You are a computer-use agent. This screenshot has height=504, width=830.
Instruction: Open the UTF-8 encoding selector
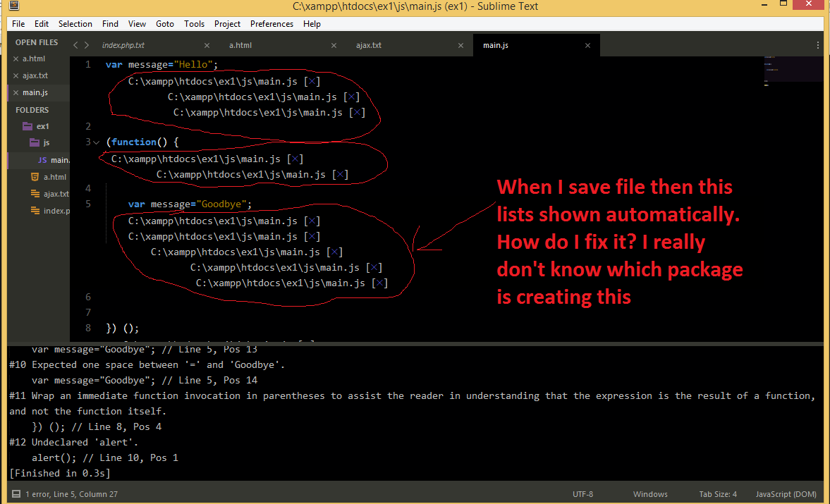pos(582,494)
